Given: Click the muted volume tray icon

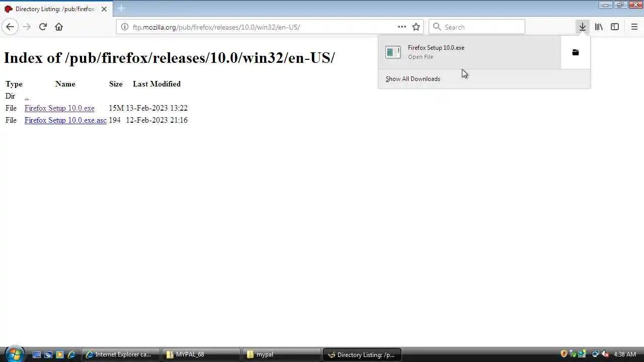Looking at the screenshot, I should 606,354.
